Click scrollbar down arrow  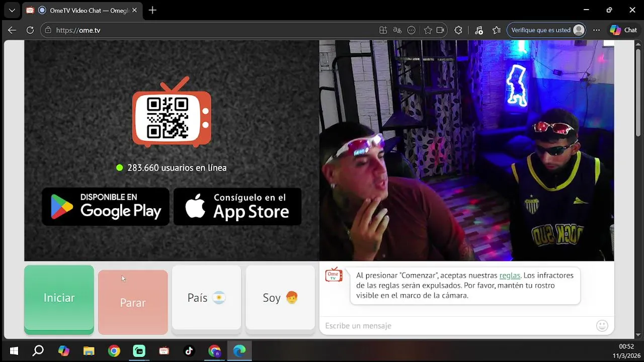[x=638, y=335]
